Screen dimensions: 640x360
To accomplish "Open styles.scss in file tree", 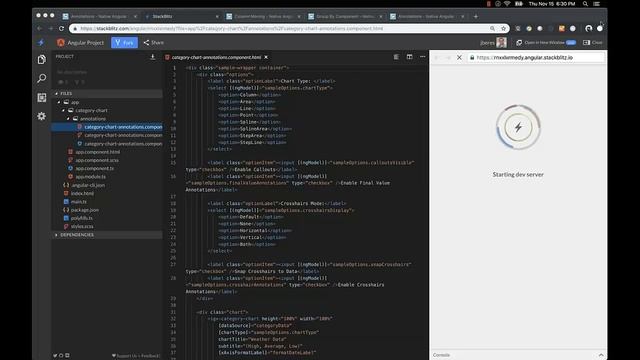I will [82, 226].
